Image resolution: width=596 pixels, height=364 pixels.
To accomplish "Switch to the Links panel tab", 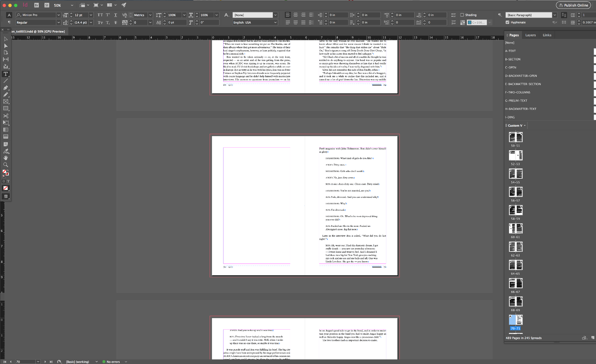I will point(547,35).
